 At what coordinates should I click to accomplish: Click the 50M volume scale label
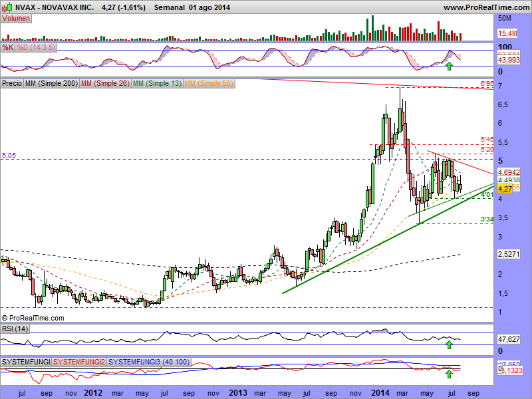click(x=504, y=19)
